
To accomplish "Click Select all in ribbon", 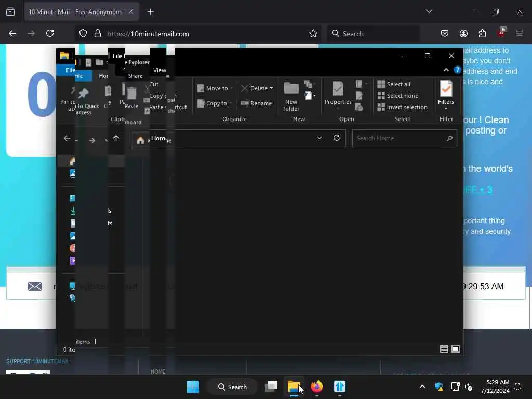I will click(x=394, y=84).
